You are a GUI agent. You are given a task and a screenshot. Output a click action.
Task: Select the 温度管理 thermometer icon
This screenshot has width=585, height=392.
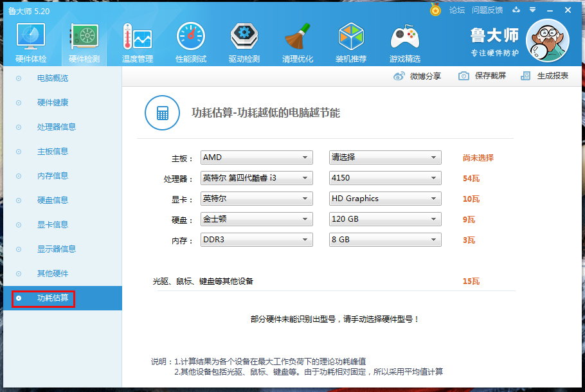pos(137,40)
